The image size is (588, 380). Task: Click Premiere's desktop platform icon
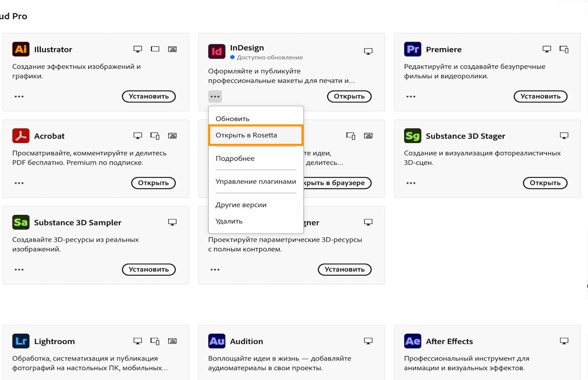pyautogui.click(x=547, y=49)
